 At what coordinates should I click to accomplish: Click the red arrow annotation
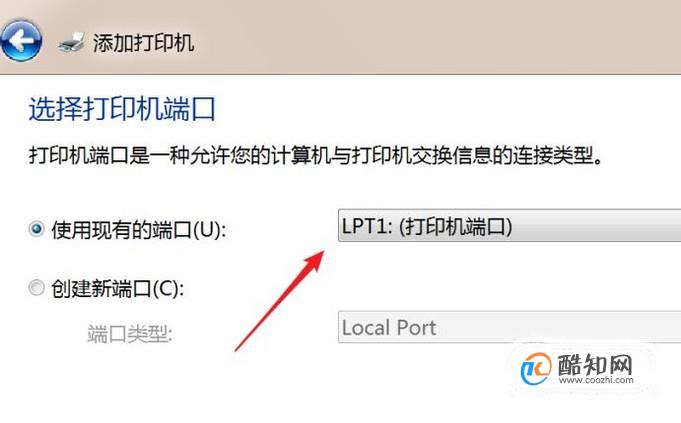[x=279, y=301]
